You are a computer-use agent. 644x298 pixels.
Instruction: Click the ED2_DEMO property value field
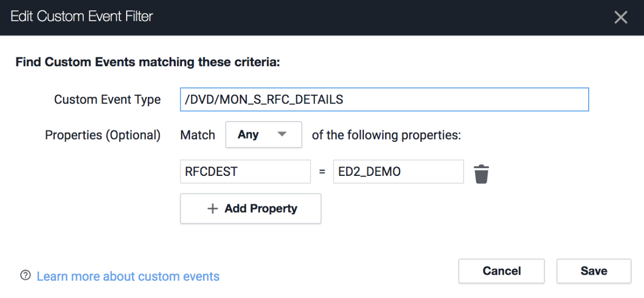(x=398, y=172)
